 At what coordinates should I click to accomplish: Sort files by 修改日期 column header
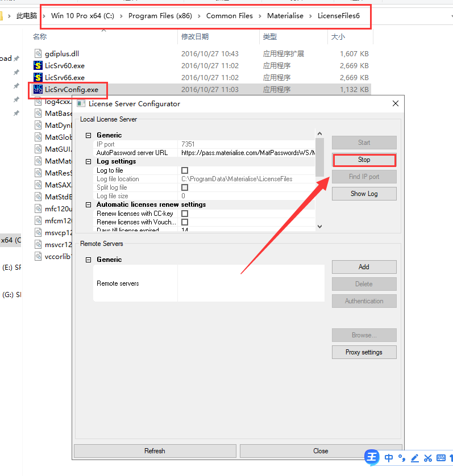195,37
